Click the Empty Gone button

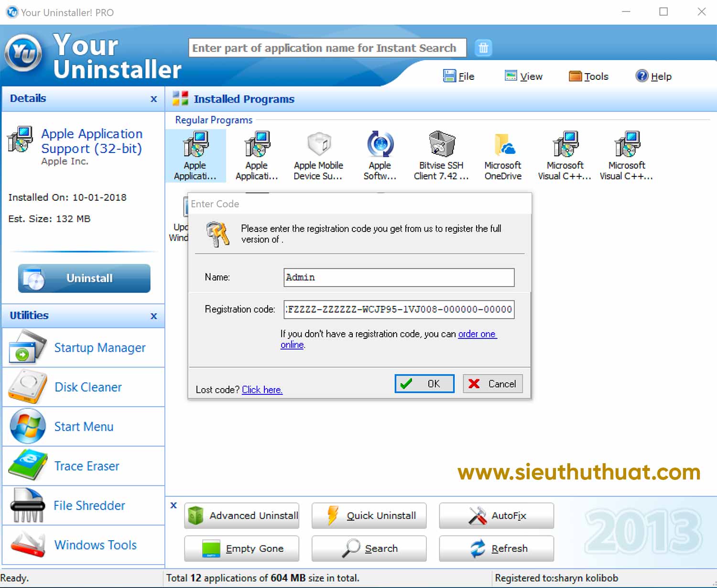click(x=241, y=549)
